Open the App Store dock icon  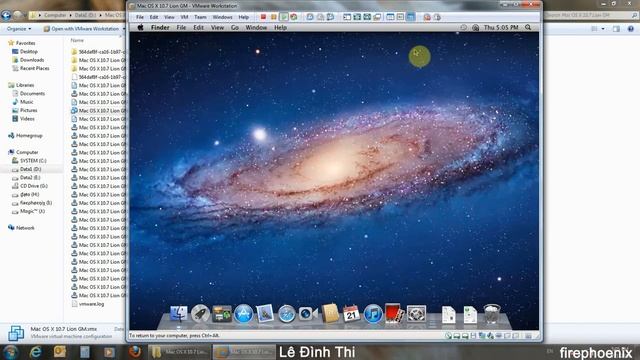(x=243, y=314)
